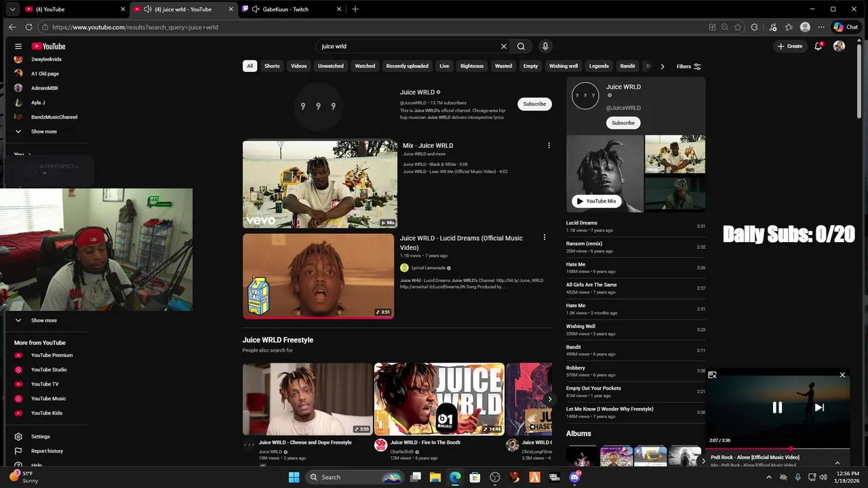868x488 pixels.
Task: Go to YouTube home via logo
Action: click(x=48, y=46)
